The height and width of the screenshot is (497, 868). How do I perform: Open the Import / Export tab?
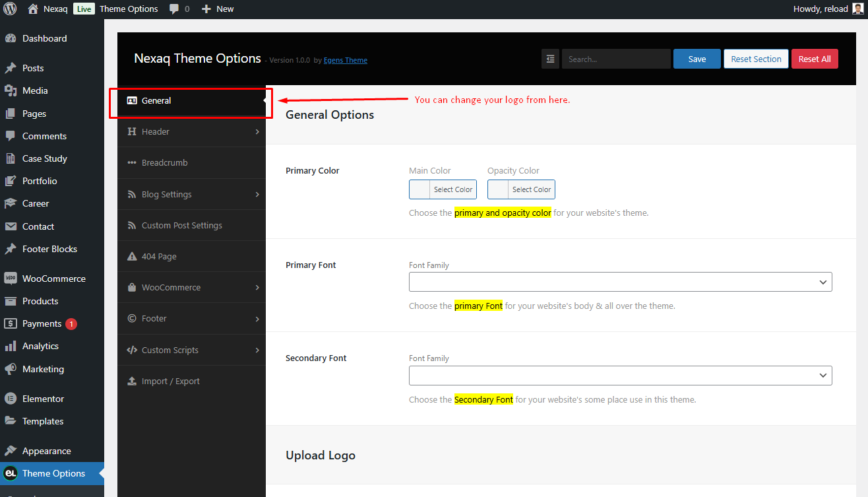(x=192, y=381)
